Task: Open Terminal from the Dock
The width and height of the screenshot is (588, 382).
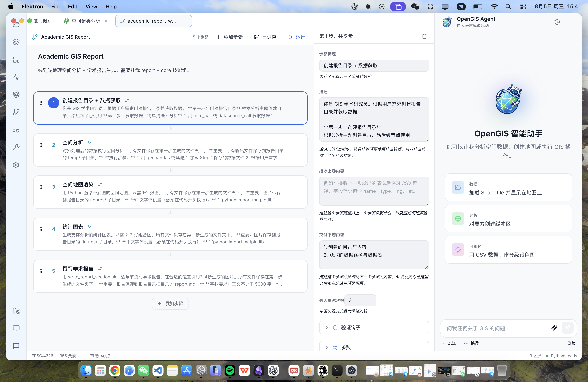Action: 337,370
